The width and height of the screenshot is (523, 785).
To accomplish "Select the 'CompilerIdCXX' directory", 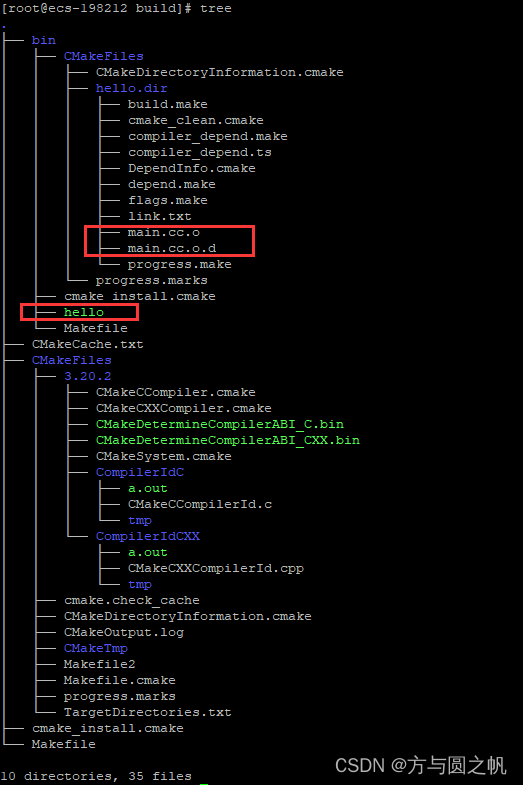I will [148, 537].
